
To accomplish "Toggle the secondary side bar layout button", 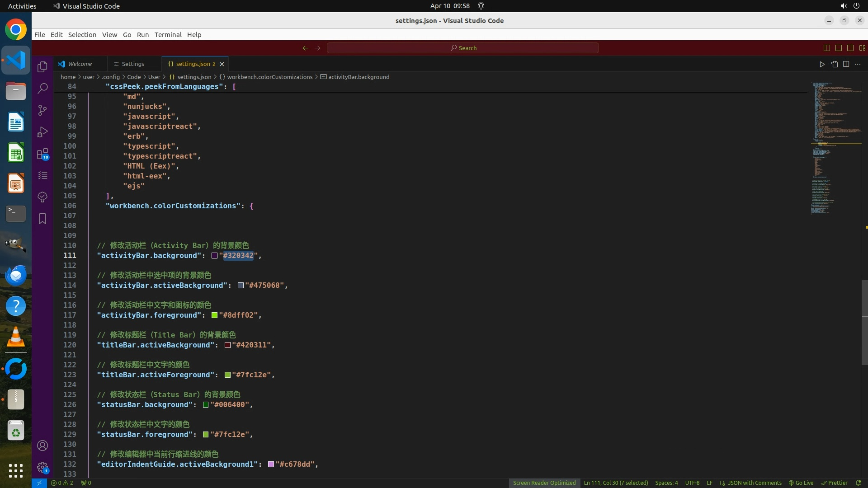I will (850, 48).
